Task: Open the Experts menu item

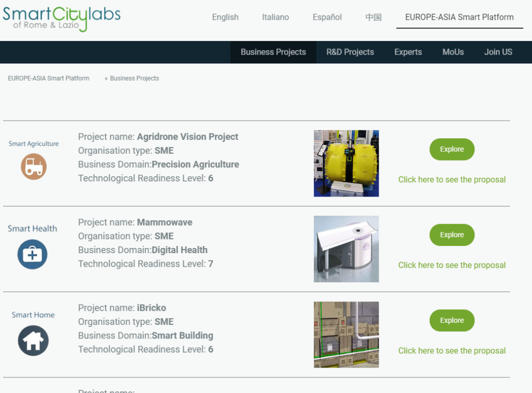Action: (408, 52)
